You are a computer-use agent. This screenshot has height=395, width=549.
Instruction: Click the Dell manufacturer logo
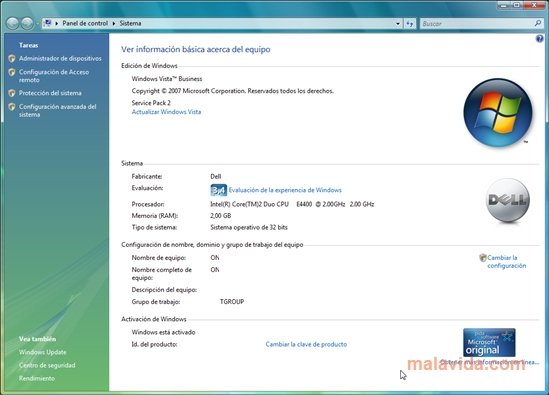coord(508,200)
